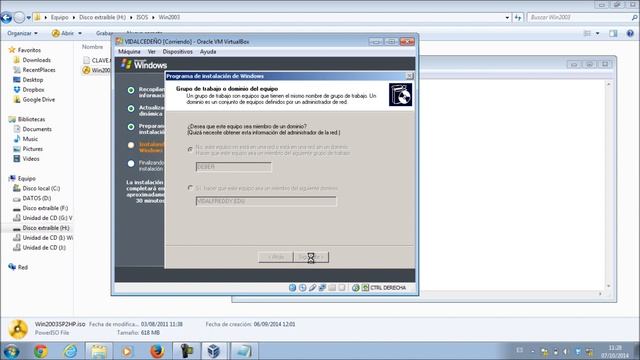
Task: Open Google Chrome from the taskbar
Action: 40,351
